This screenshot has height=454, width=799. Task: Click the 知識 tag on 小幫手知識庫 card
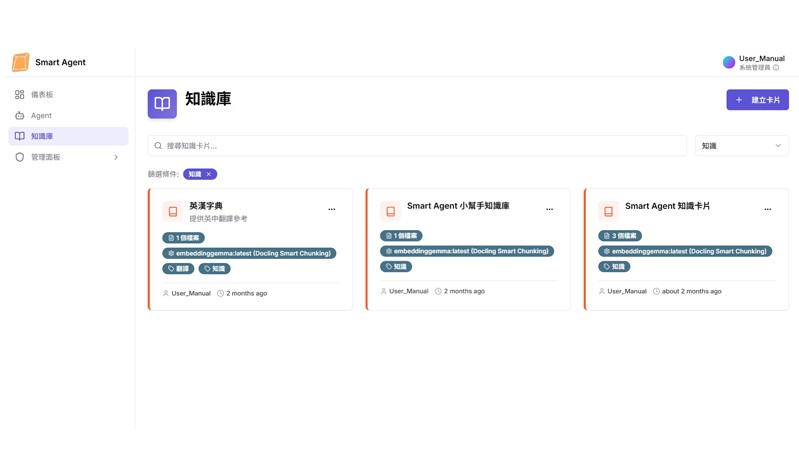coord(396,266)
